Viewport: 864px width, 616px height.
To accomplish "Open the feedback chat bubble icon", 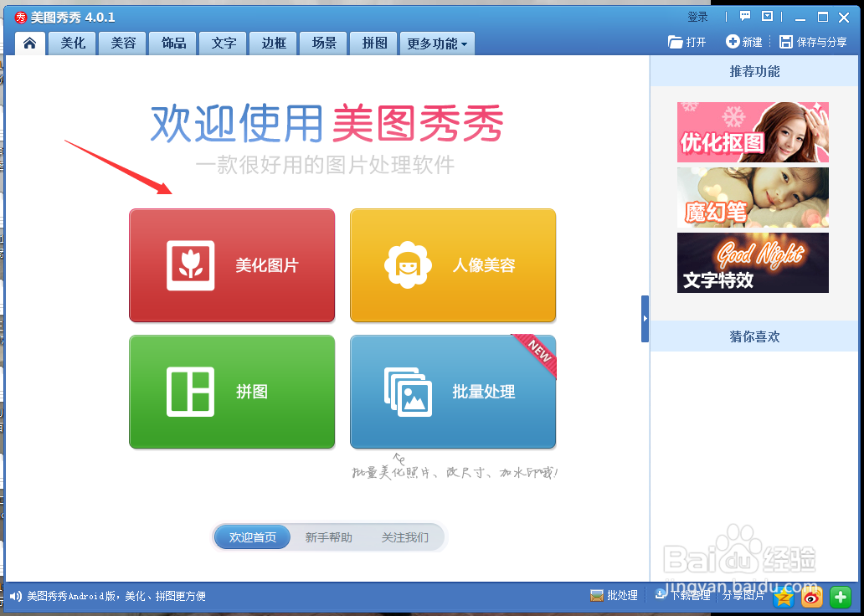I will coord(745,16).
